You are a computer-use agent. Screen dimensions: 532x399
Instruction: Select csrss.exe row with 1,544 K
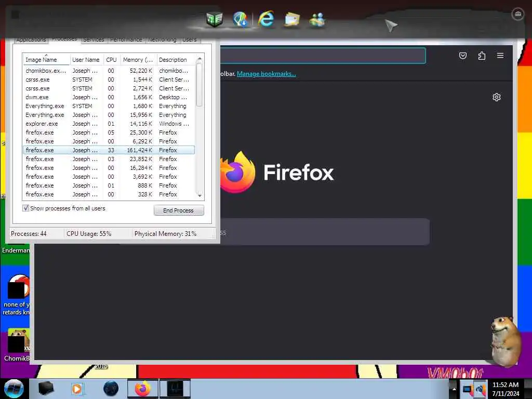pyautogui.click(x=109, y=79)
